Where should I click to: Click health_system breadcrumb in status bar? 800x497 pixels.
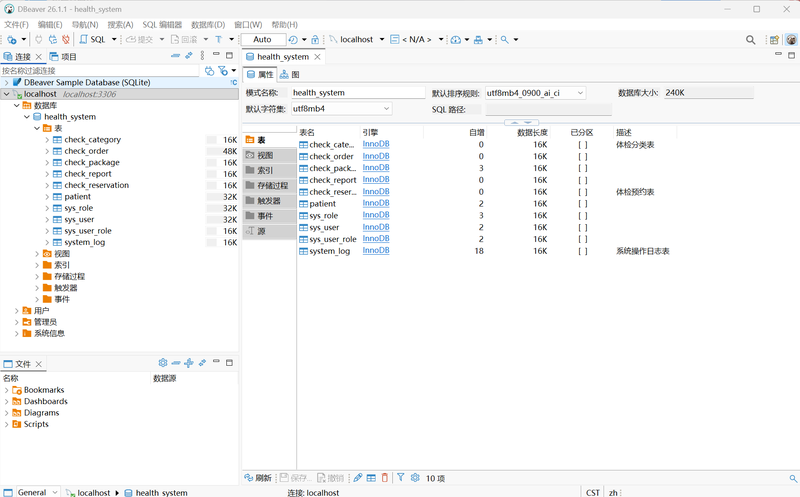tap(156, 493)
